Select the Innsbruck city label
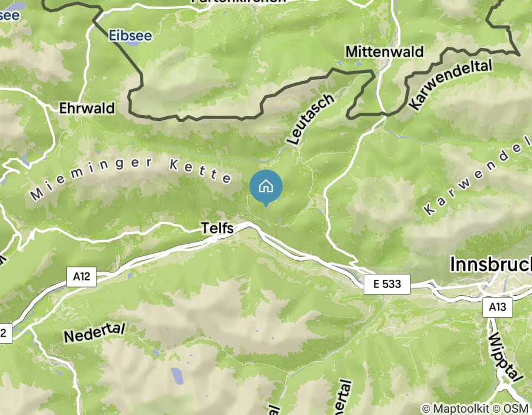Screen dimensions: 532x415 point(491,264)
